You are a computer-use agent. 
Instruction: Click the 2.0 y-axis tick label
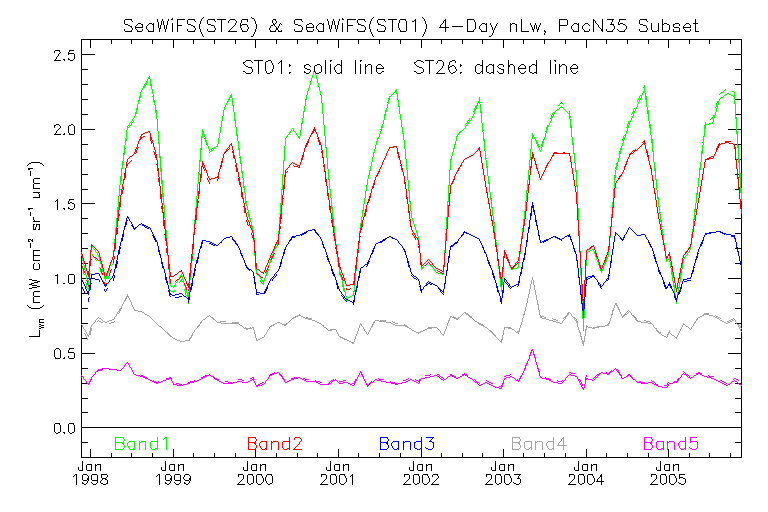pyautogui.click(x=65, y=130)
